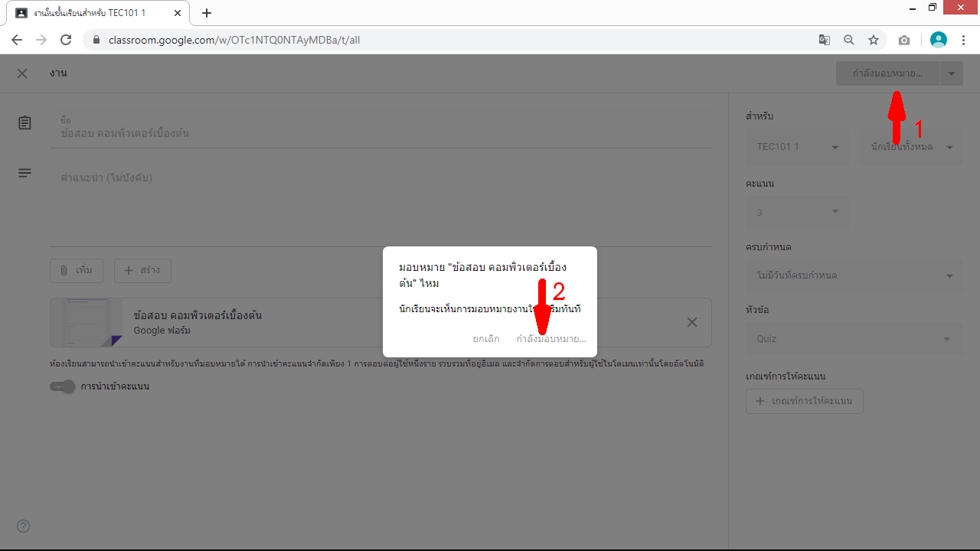Open the due date ไม่มีวันที่ครบกำหนด dropdown
Screen dimensions: 980x551
coord(854,275)
